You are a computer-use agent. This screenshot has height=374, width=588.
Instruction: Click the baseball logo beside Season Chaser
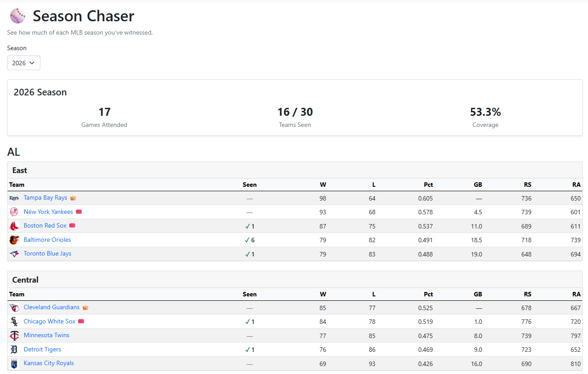18,16
